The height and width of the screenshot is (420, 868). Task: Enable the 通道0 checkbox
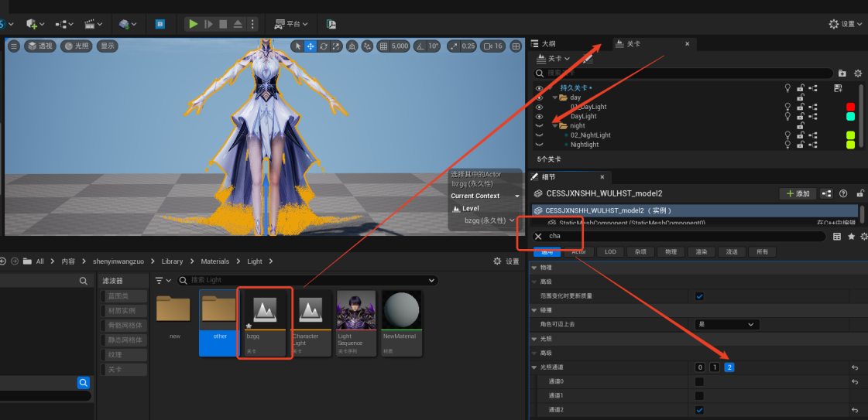coord(699,381)
